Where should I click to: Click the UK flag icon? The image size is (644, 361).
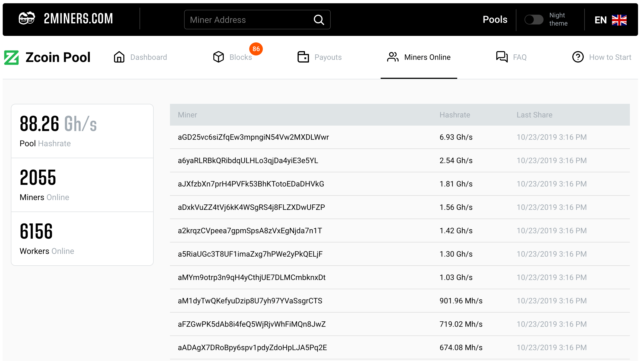(x=619, y=20)
